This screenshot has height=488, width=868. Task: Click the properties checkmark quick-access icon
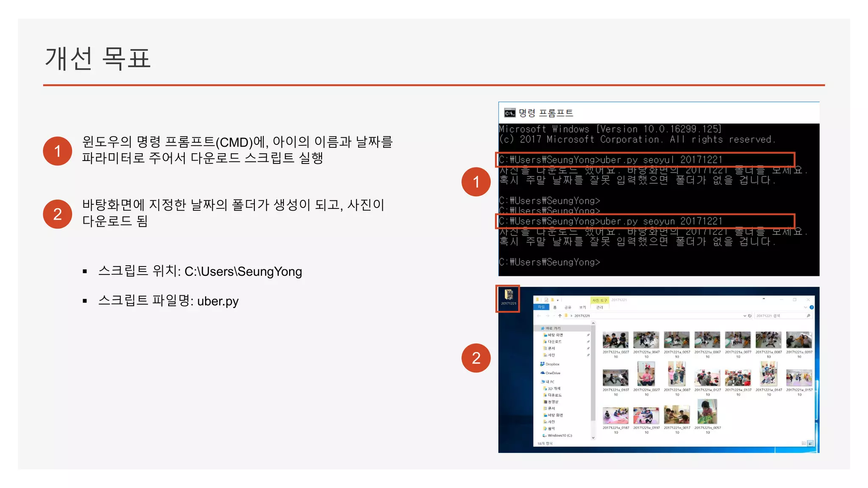point(546,300)
